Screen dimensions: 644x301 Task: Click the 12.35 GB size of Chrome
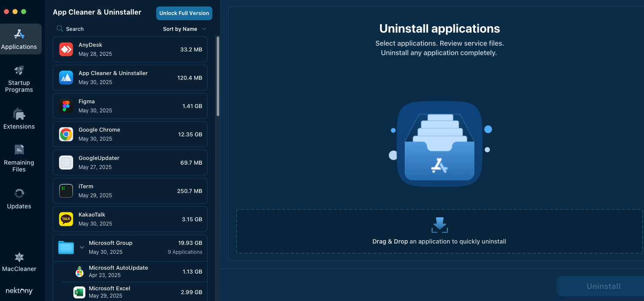pyautogui.click(x=190, y=135)
